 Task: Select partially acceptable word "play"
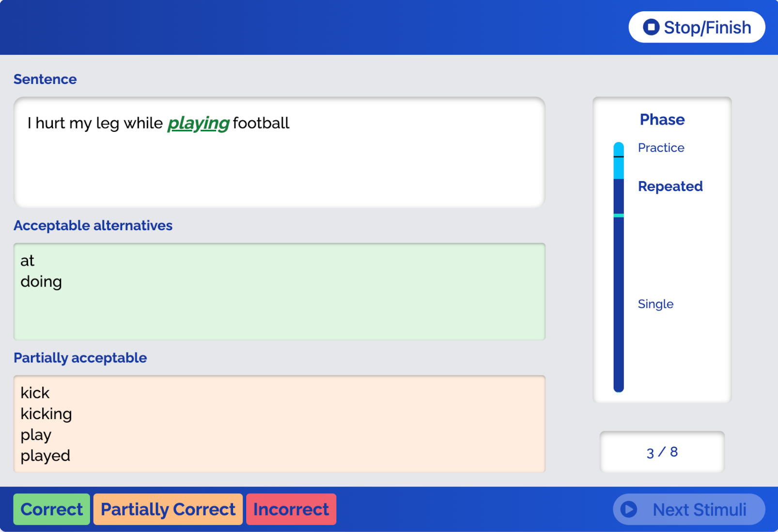[x=36, y=435]
